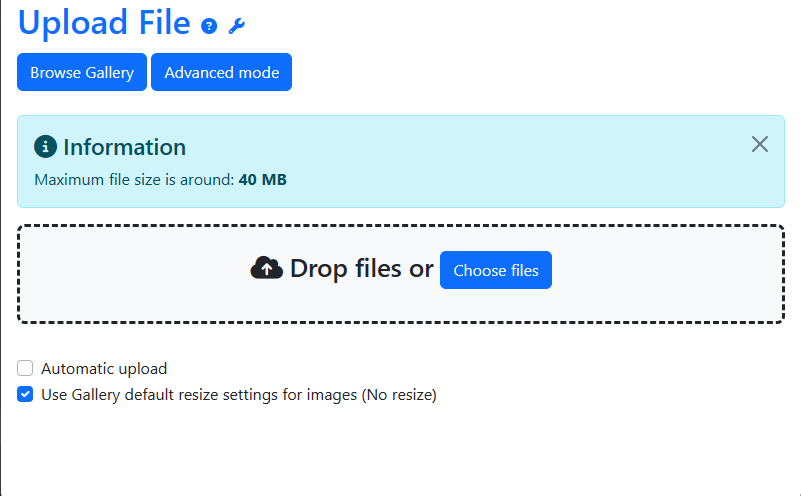The image size is (801, 496).
Task: Open settings via the wrench icon
Action: tap(236, 26)
